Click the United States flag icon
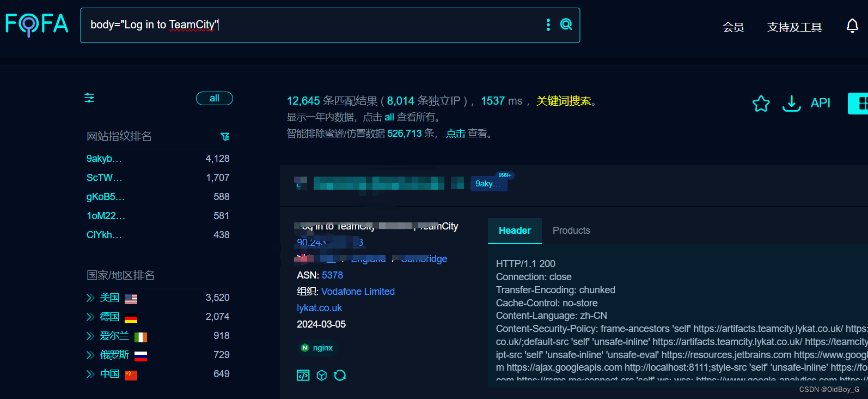The width and height of the screenshot is (868, 399). tap(131, 298)
